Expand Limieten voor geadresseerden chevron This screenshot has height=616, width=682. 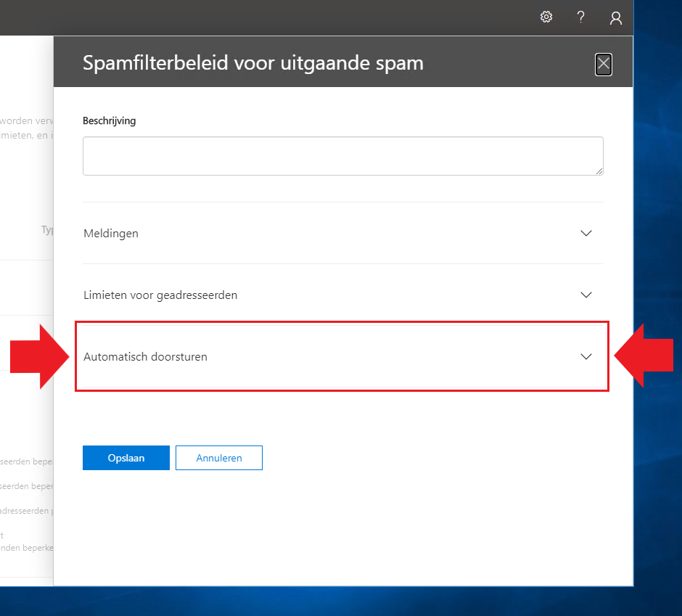[x=586, y=295]
